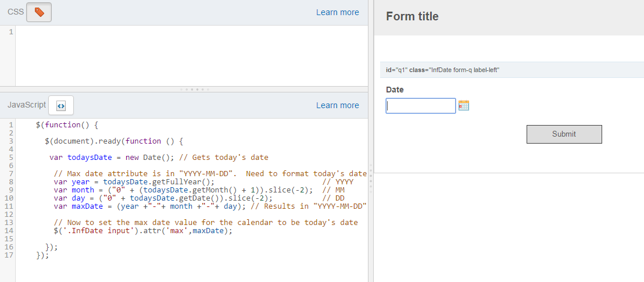The image size is (644, 282).
Task: Click the id="q1" class info bar
Action: pos(509,70)
